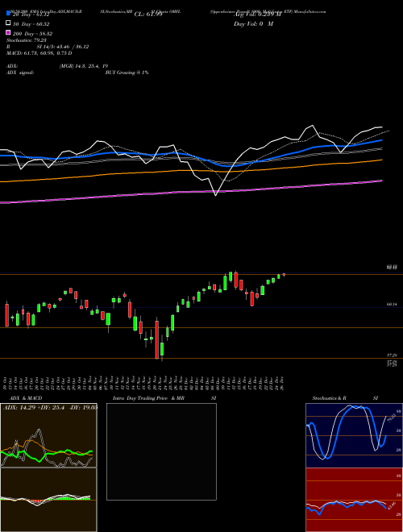The height and width of the screenshot is (532, 403).
Task: Select the '50 Day = 60.52' legend text
Action: [31, 24]
